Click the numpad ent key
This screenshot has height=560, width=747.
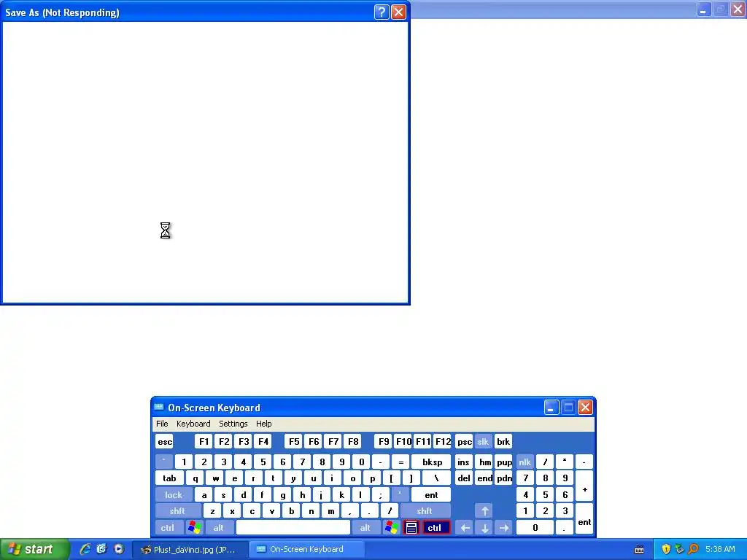584,519
